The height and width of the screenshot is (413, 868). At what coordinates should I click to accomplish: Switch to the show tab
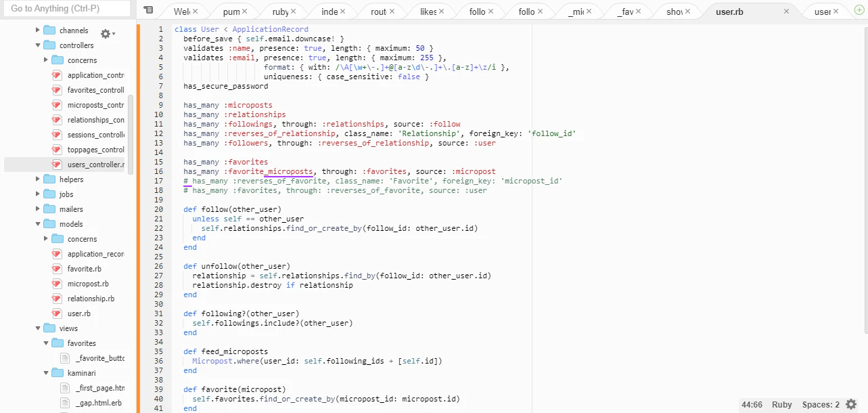tap(675, 12)
